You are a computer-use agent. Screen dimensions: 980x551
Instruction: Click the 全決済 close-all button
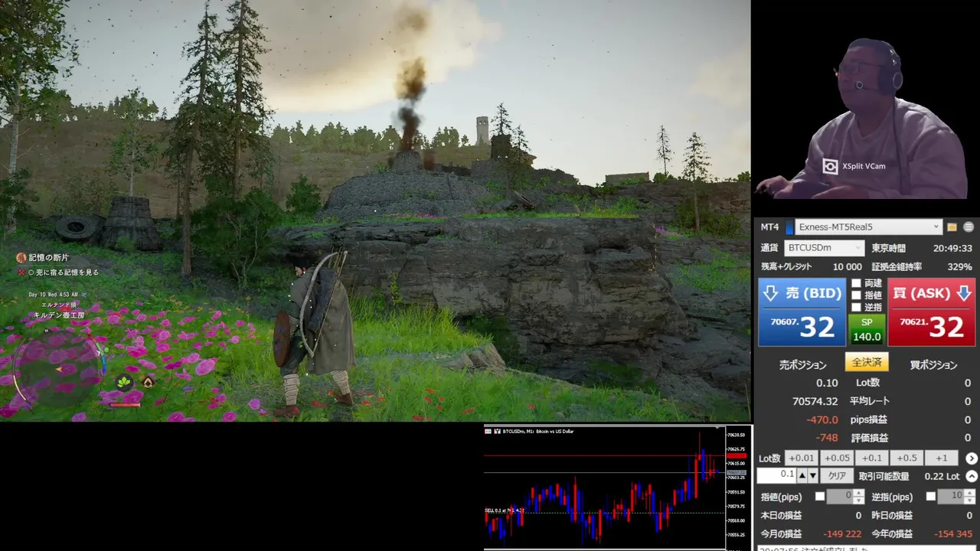[867, 362]
